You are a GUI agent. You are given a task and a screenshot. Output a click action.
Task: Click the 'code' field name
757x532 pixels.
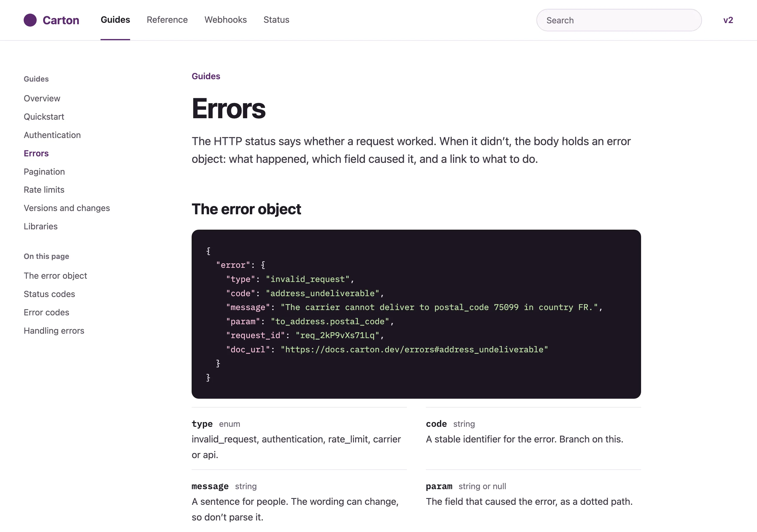436,424
